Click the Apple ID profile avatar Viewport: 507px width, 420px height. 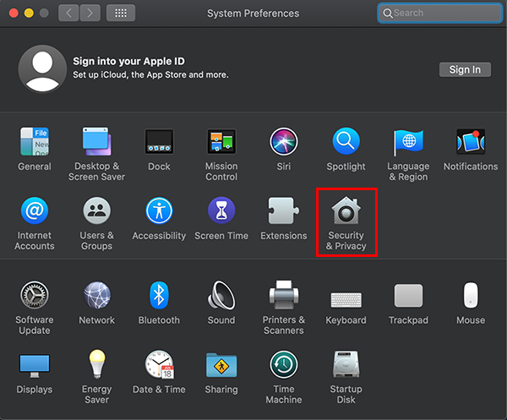42,68
